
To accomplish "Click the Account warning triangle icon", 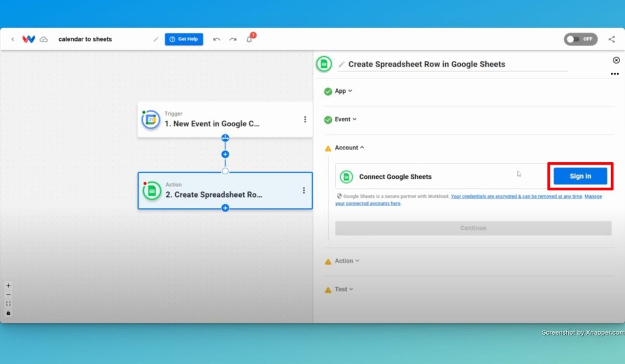I will click(328, 148).
